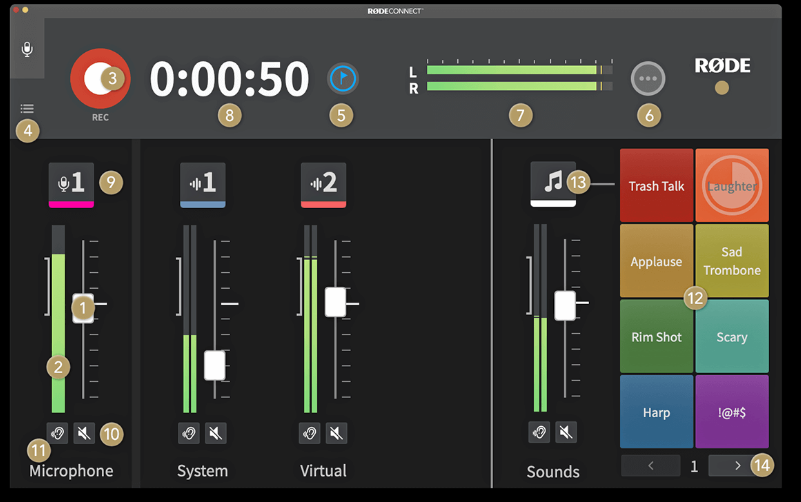Open the microphone tab in sidebar
The width and height of the screenshot is (801, 502).
pos(27,49)
